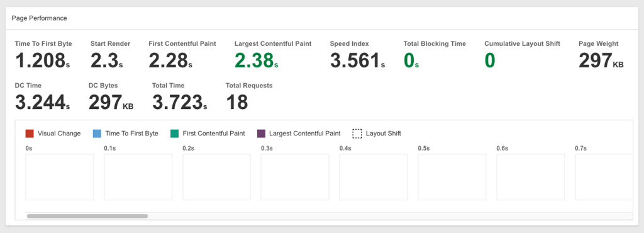Select the 0.3s filmstrip frame
This screenshot has width=644, height=233.
[295, 177]
